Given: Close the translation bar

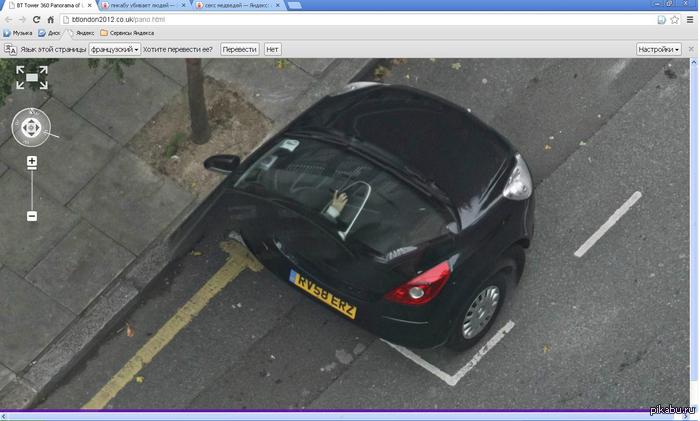Looking at the screenshot, I should click(x=691, y=48).
